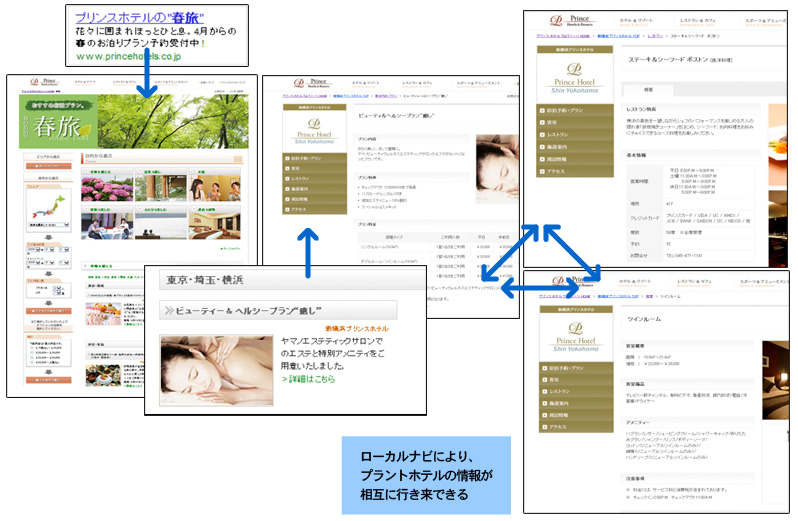
Task: Click the sleeping woman photo on Beauty plan page
Action: (497, 169)
